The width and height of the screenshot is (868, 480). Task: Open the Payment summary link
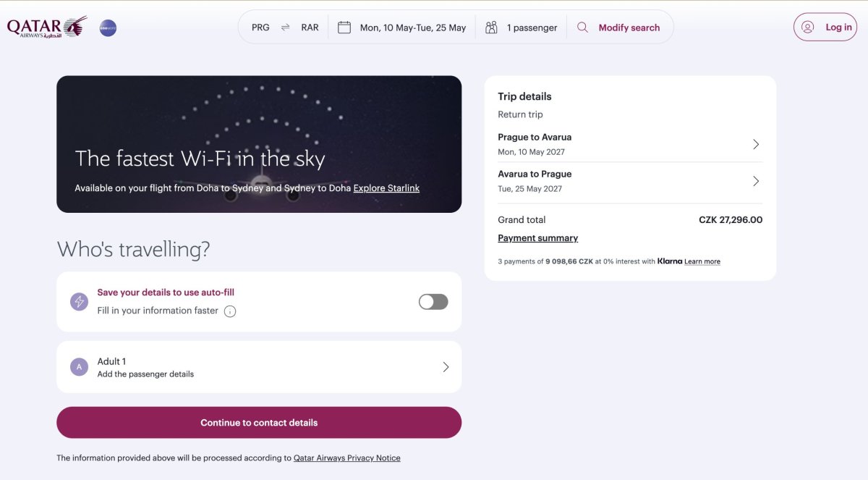[538, 238]
